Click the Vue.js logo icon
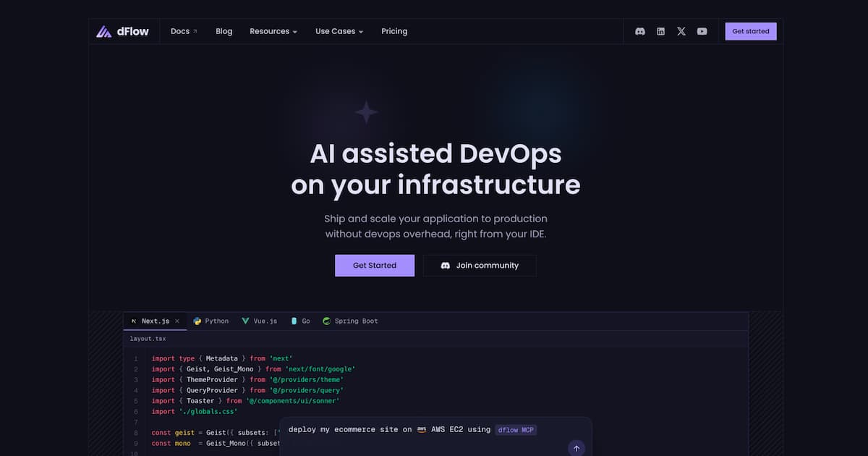868x456 pixels. click(245, 321)
